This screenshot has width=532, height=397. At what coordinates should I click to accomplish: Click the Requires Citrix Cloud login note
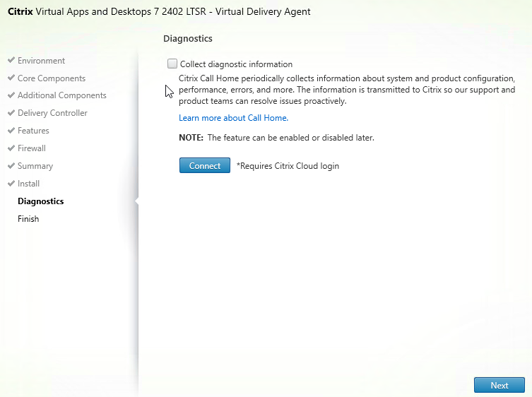click(288, 166)
